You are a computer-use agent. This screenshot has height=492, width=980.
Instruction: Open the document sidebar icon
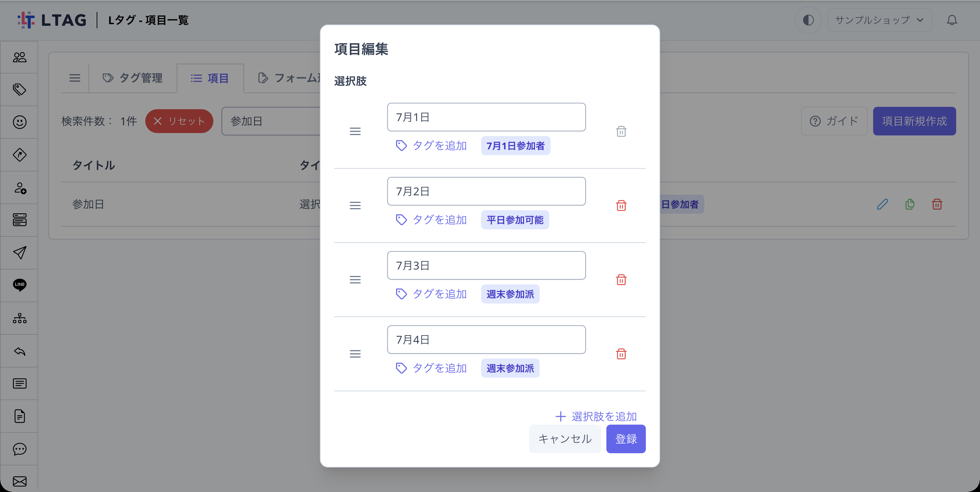coord(19,416)
